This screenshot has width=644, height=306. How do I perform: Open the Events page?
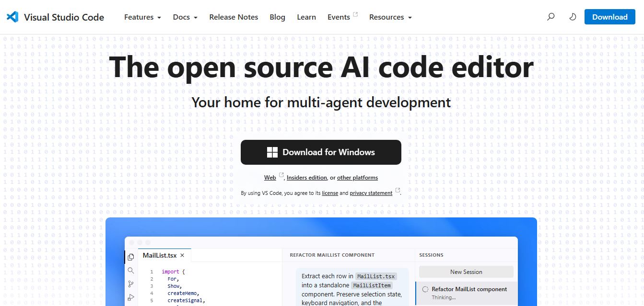[339, 17]
